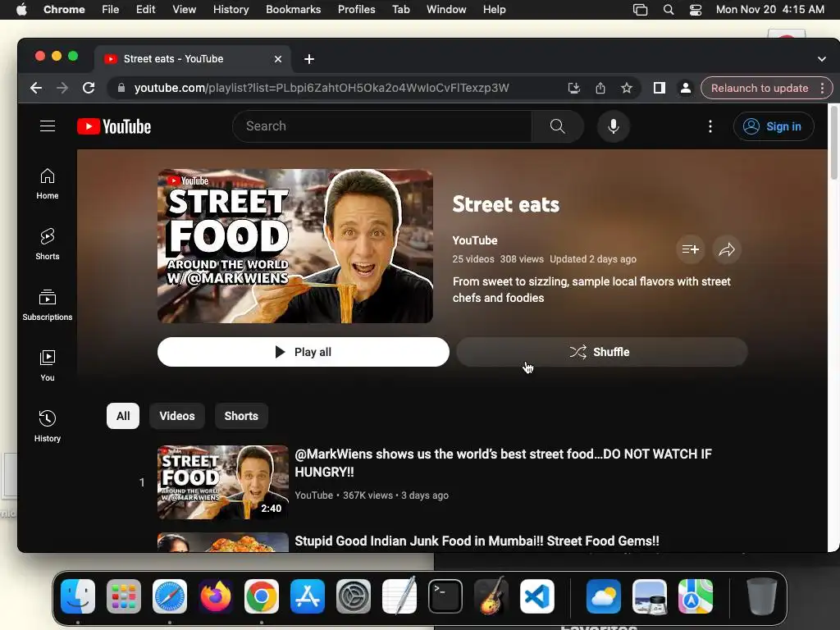
Task: Open the Apple menu
Action: pos(21,9)
